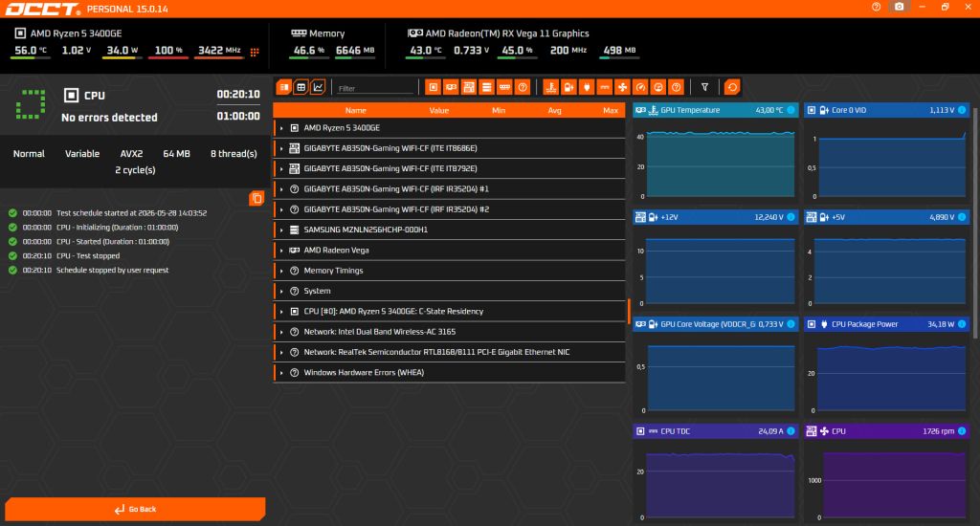Toggle the GPU sensor category filter
Image resolution: width=980 pixels, height=526 pixels.
[x=451, y=87]
